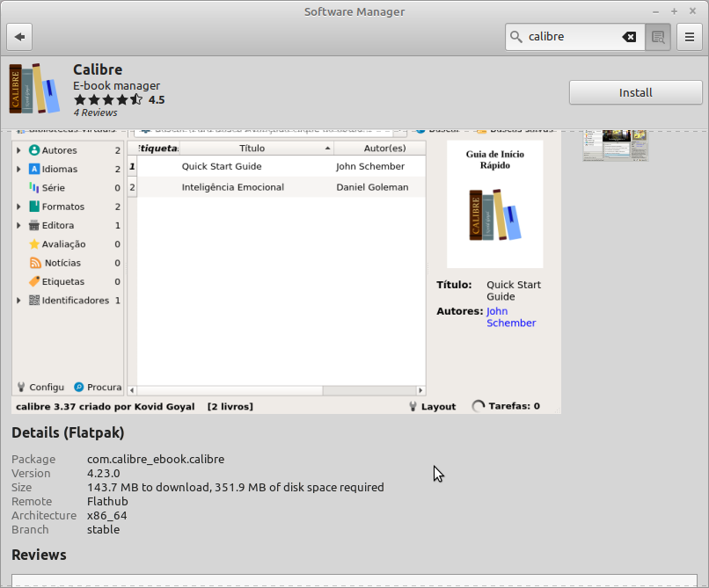Open the large Calibre screenshot
This screenshot has width=709, height=588.
click(x=286, y=272)
